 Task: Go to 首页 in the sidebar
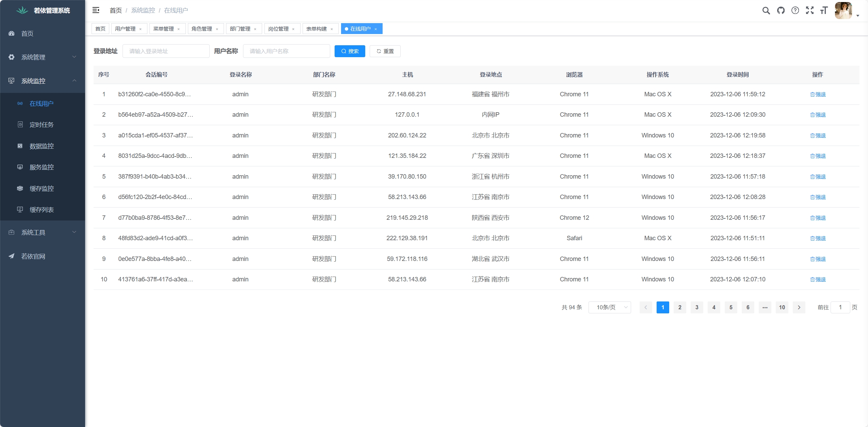tap(43, 33)
